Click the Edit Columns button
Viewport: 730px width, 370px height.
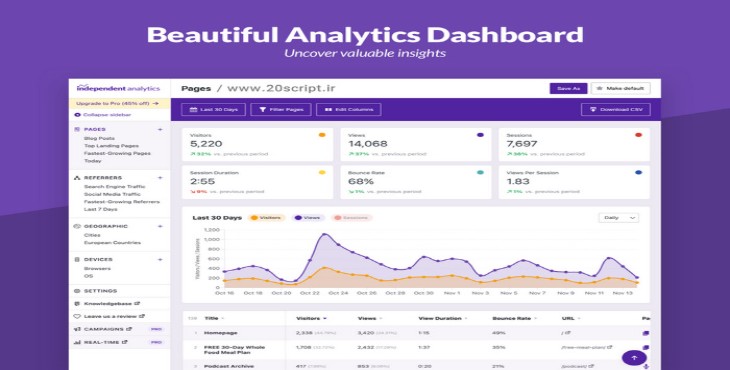click(349, 110)
